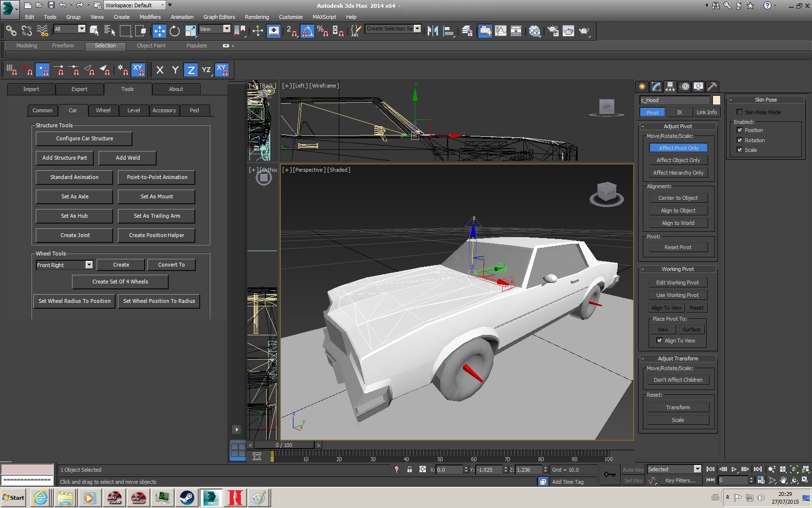Viewport: 812px width, 508px height.
Task: Enable the Skin Pose Mode checkbox
Action: (739, 112)
